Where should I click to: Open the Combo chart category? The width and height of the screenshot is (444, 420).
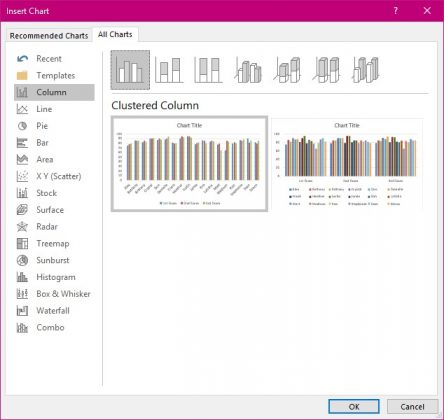pyautogui.click(x=54, y=327)
